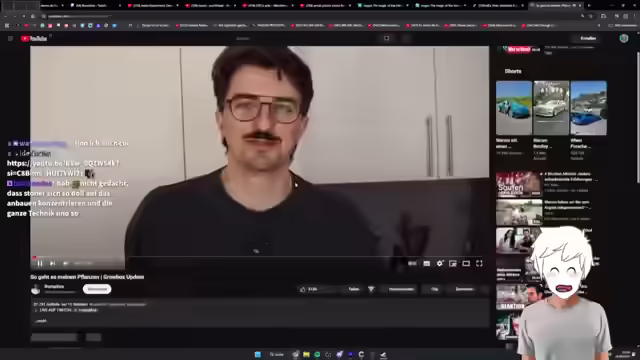The height and width of the screenshot is (360, 640).
Task: Expand the video description with 'mehr'
Action: click(x=41, y=321)
